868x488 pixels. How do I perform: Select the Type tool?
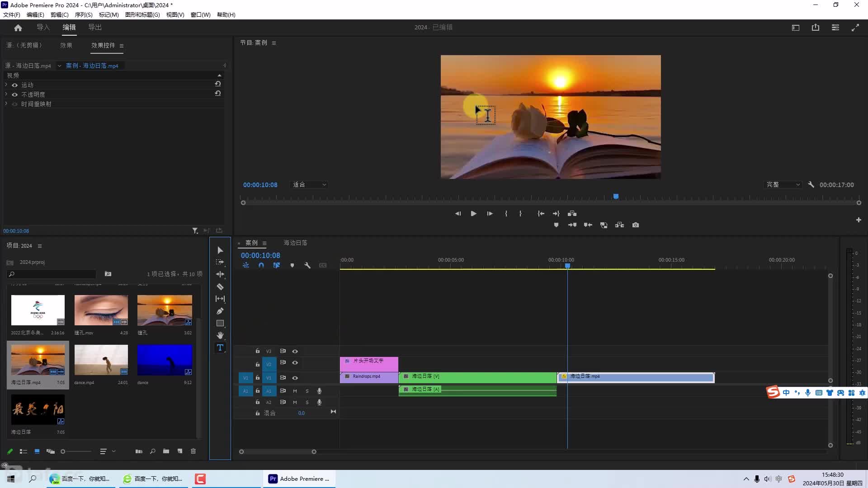220,347
